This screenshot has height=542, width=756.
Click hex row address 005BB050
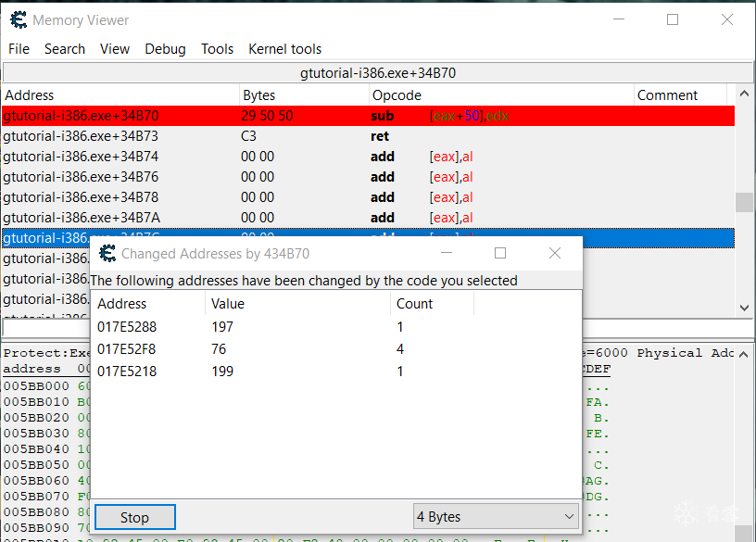[x=36, y=465]
